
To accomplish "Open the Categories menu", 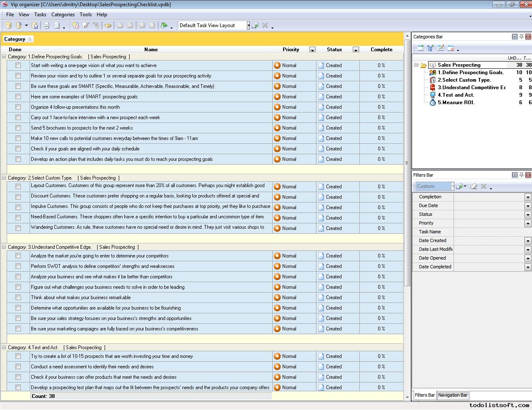I will [x=63, y=14].
